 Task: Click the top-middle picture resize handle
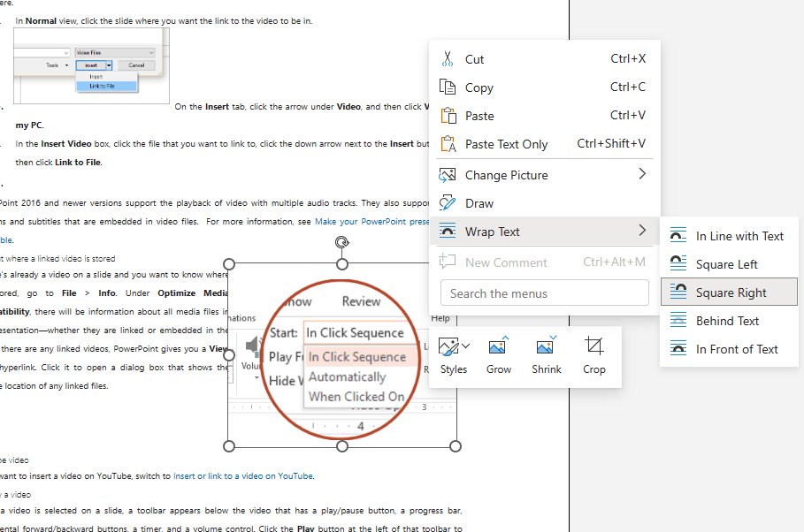tap(342, 264)
